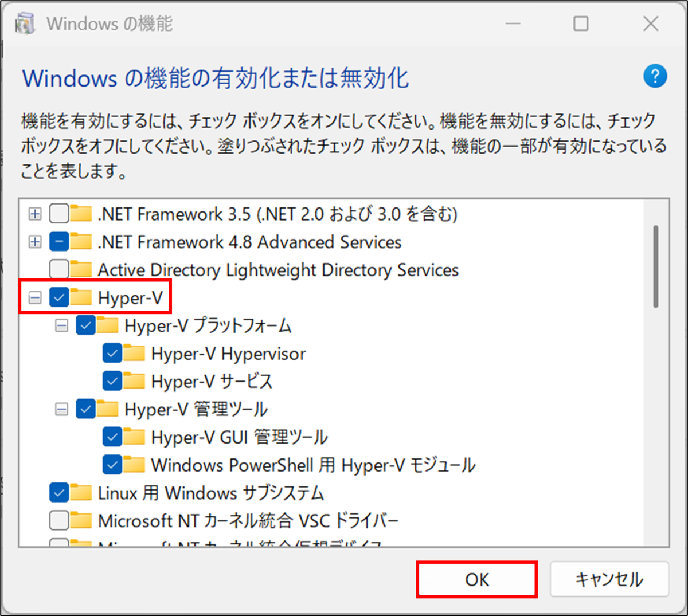Check the Microsoft NT カーネル統合 VSC ドライバー box
The height and width of the screenshot is (616, 688).
pos(59,521)
